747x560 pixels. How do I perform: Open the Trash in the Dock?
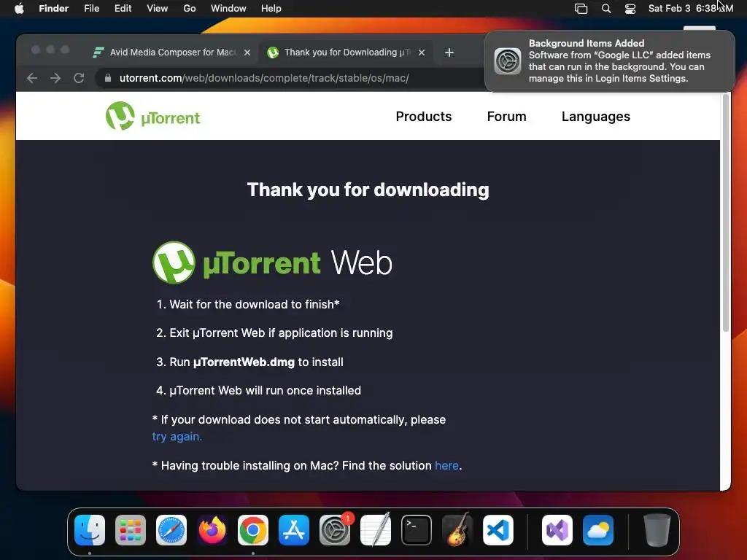(x=657, y=530)
